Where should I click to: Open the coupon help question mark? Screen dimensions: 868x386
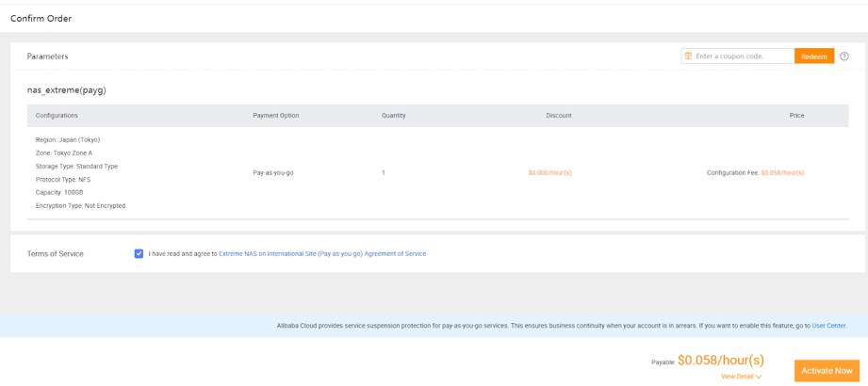click(x=844, y=56)
